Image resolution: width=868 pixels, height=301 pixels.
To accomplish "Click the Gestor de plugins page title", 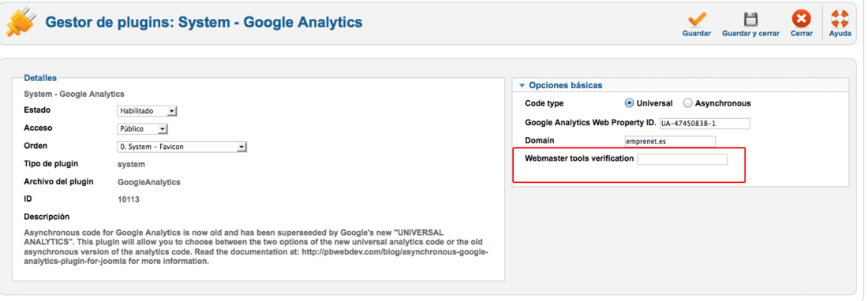I will pyautogui.click(x=204, y=23).
